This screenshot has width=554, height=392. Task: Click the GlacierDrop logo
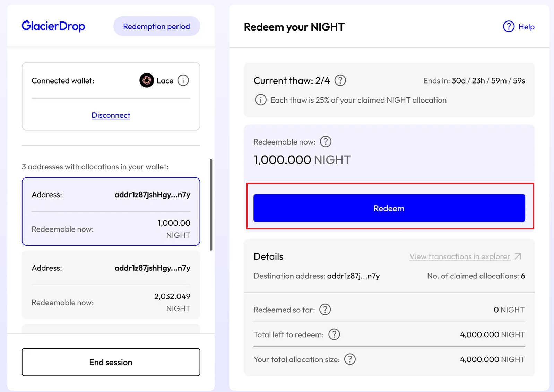point(53,26)
